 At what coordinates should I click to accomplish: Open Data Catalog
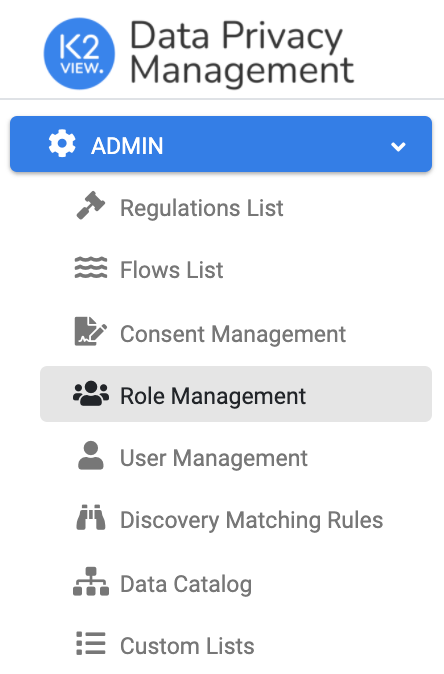(186, 584)
